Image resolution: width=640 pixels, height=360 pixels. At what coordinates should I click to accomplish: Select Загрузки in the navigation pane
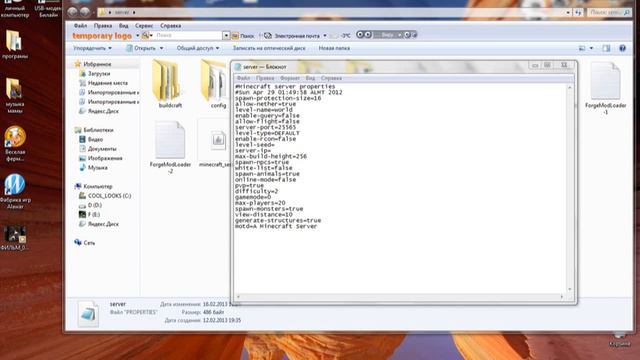click(99, 74)
